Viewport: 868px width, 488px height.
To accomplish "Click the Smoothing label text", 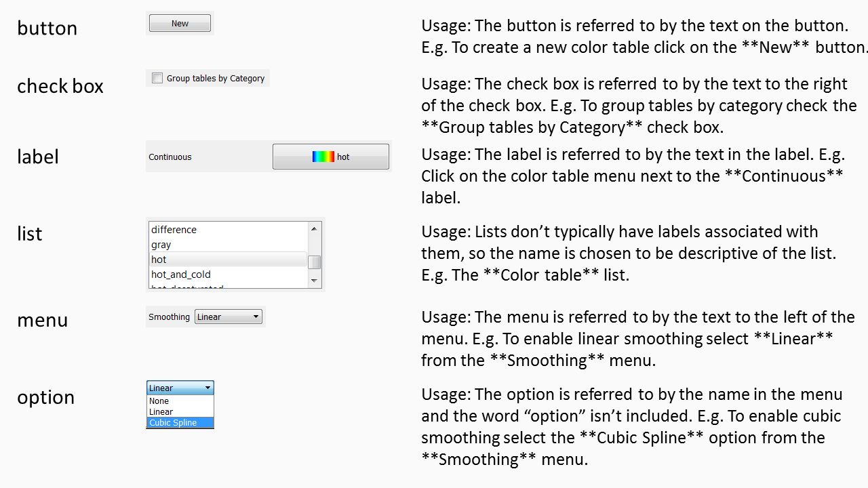I will [169, 317].
